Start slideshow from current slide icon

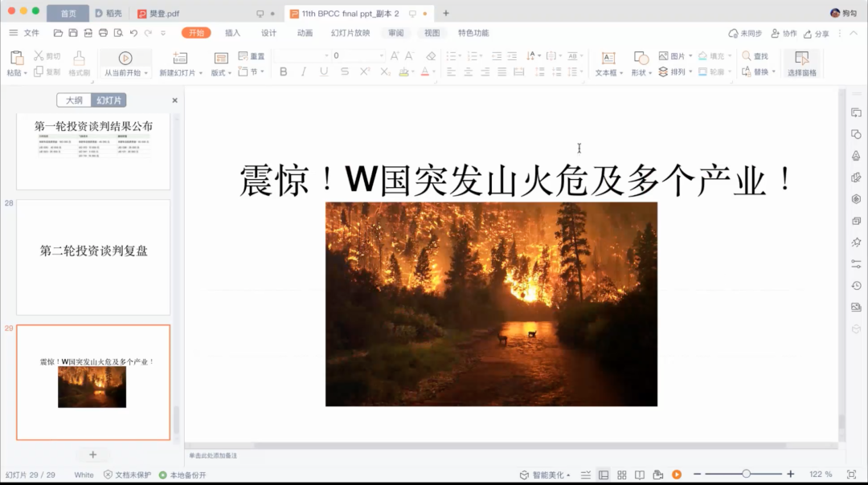(125, 59)
